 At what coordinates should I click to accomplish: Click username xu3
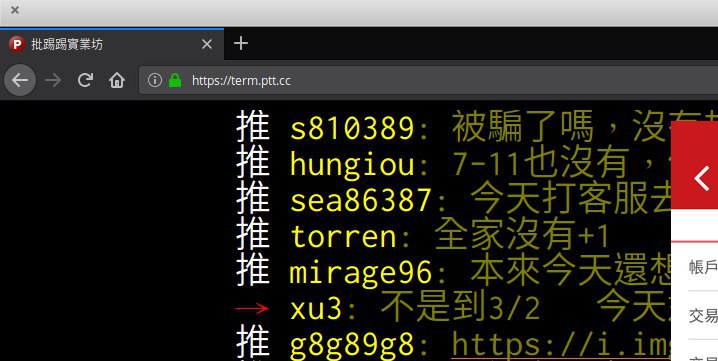(x=316, y=309)
